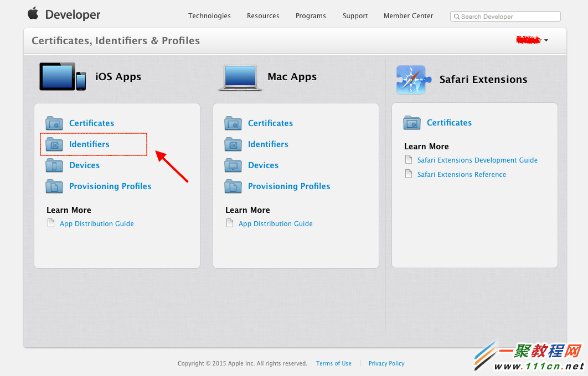The width and height of the screenshot is (588, 376).
Task: Open Safari Extensions Certificates link
Action: (x=449, y=122)
